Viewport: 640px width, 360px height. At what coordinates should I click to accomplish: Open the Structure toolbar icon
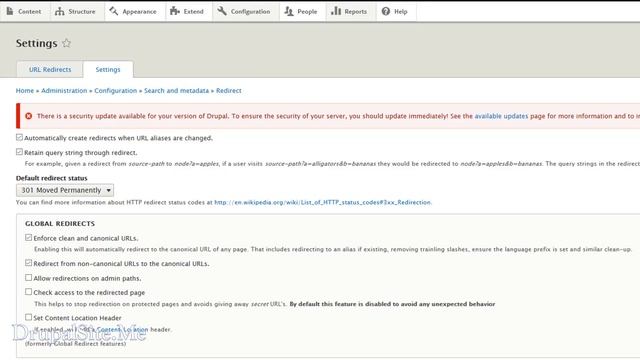pos(60,11)
